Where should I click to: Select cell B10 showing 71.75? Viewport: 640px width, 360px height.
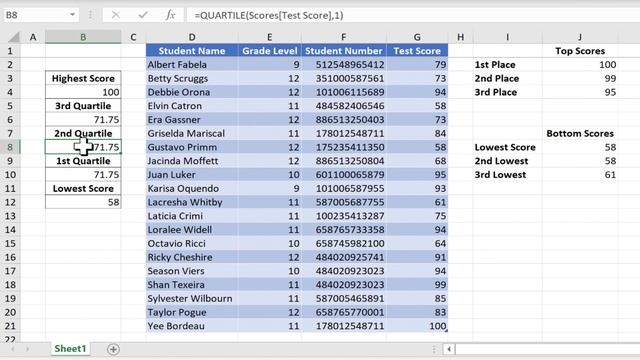83,175
